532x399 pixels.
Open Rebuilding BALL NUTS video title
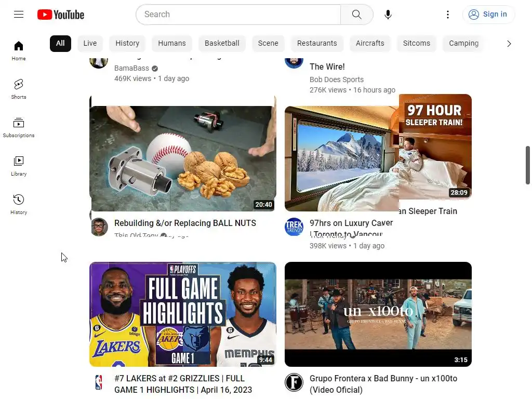tap(185, 223)
